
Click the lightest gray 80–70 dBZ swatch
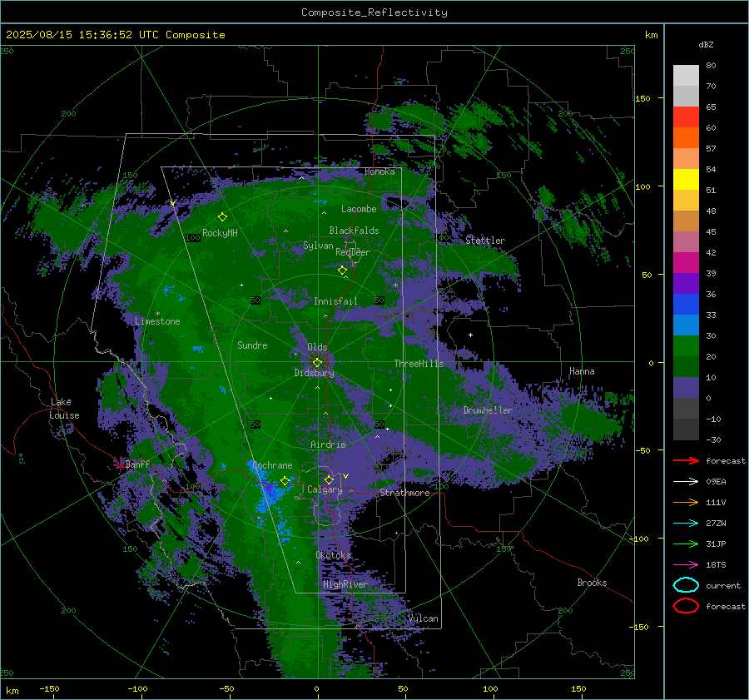tap(686, 76)
